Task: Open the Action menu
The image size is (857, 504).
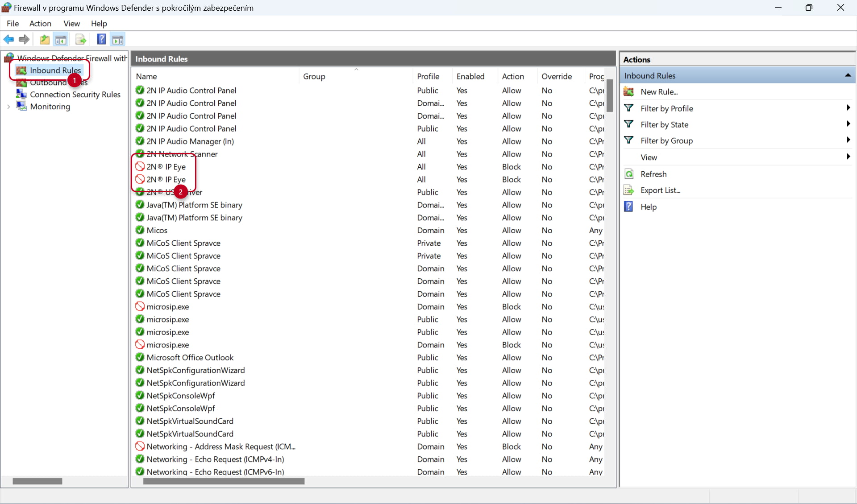Action: click(40, 24)
